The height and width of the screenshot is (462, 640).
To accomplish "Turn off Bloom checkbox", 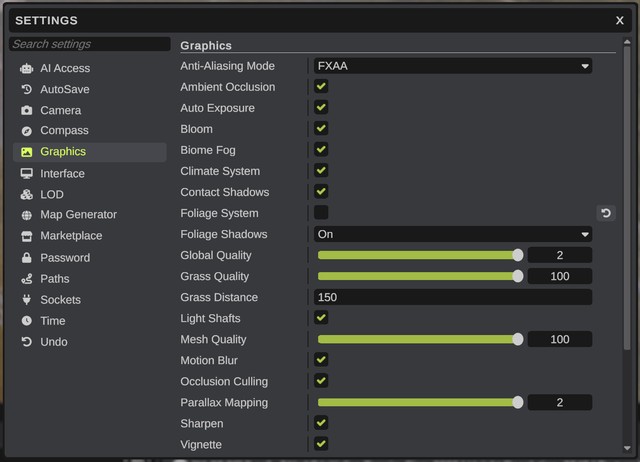I will [x=321, y=128].
